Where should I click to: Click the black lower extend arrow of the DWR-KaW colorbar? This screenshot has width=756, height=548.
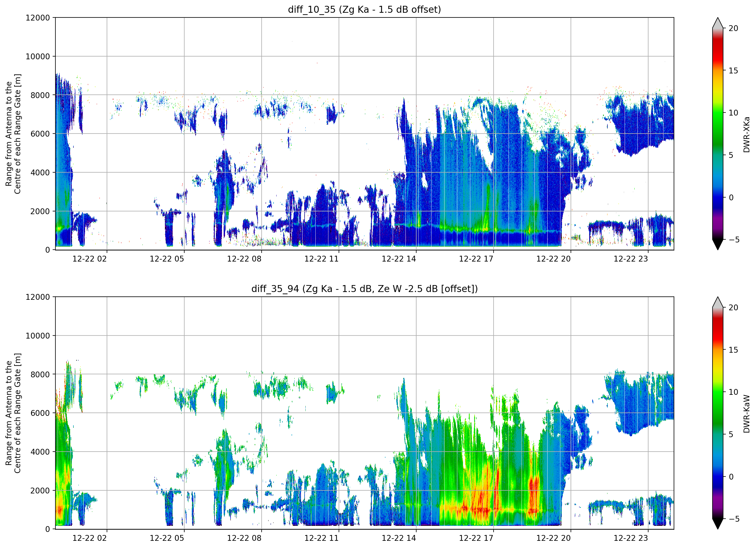click(x=718, y=524)
